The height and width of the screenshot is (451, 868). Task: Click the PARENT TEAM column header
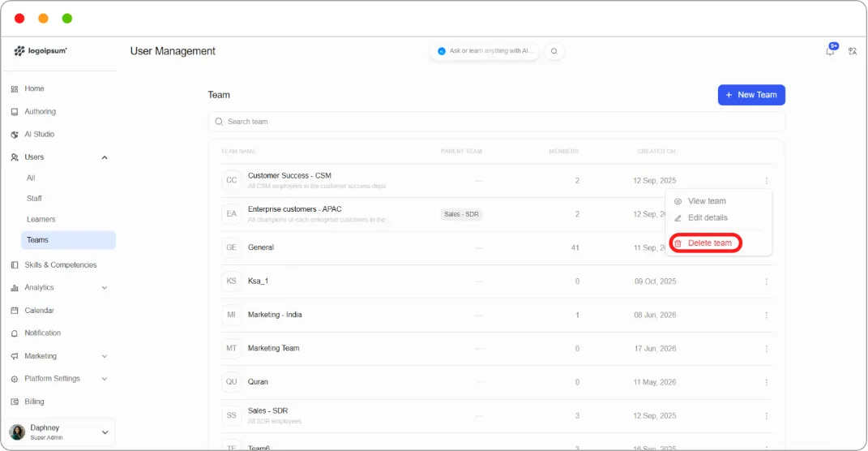point(461,151)
